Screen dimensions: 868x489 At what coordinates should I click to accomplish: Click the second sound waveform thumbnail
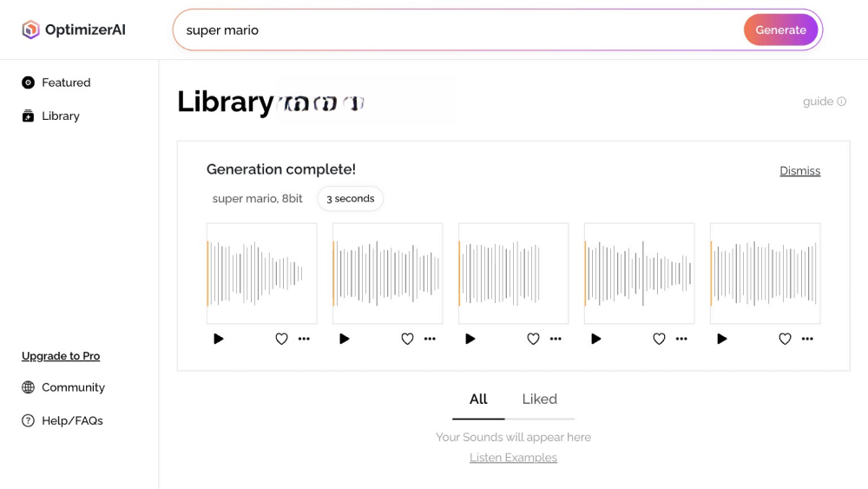pos(387,274)
